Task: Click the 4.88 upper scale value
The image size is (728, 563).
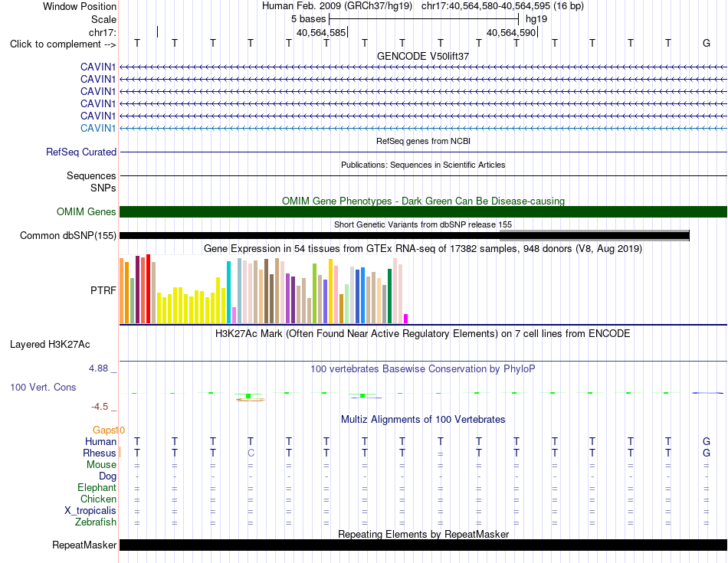Action: click(x=98, y=368)
